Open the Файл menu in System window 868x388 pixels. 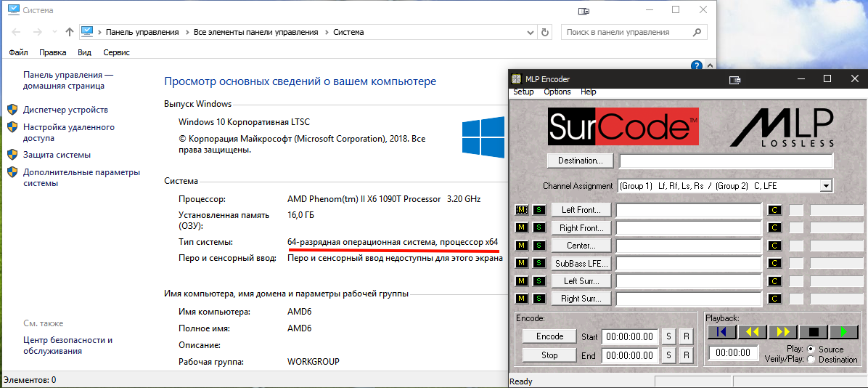18,52
